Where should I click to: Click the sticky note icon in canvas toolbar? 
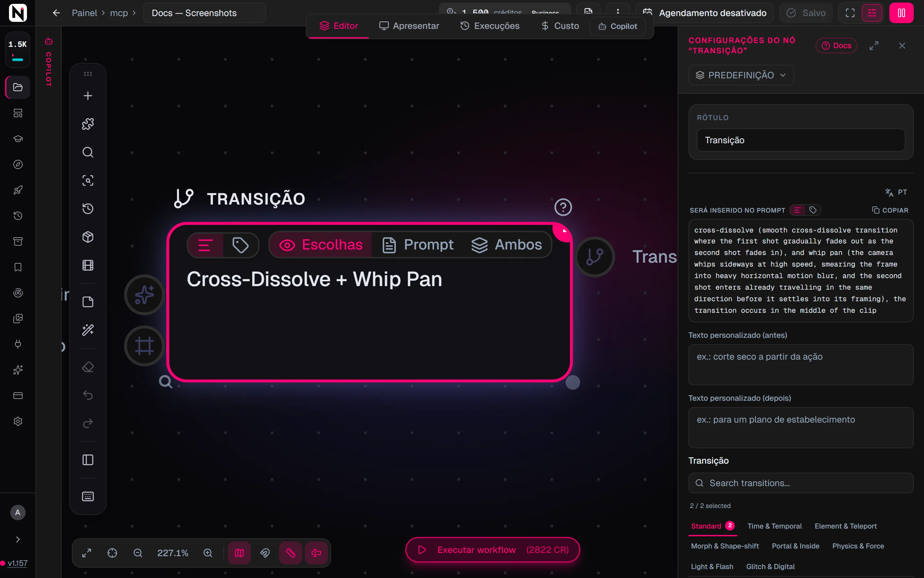pyautogui.click(x=88, y=302)
